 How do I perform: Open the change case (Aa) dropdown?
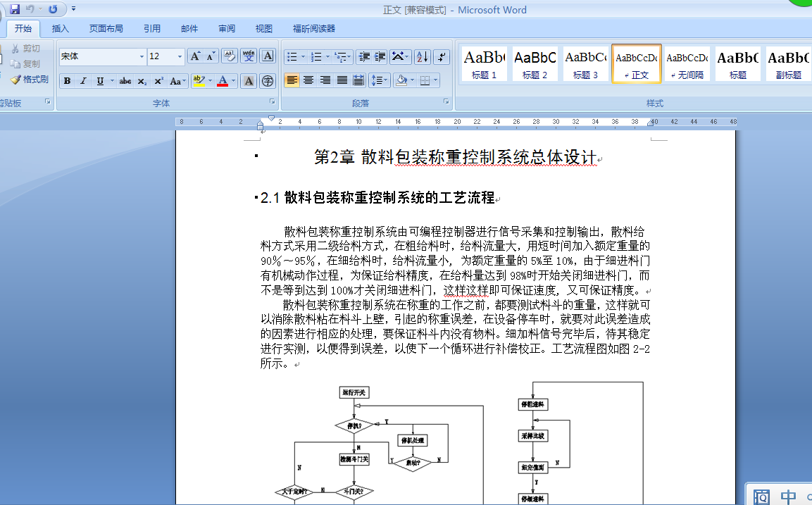(x=177, y=81)
